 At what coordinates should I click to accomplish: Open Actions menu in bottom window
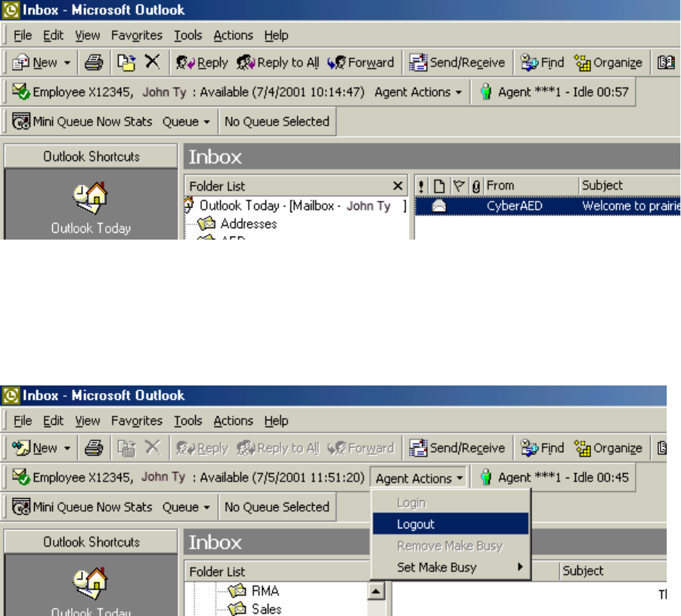pyautogui.click(x=234, y=420)
